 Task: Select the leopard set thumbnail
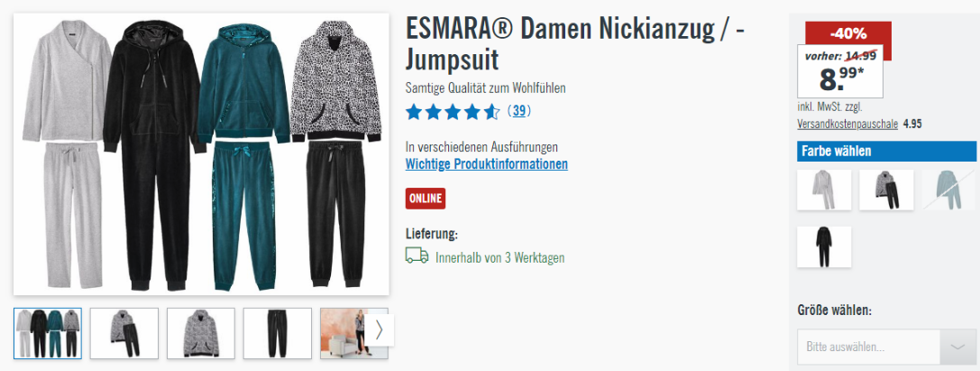point(124,333)
